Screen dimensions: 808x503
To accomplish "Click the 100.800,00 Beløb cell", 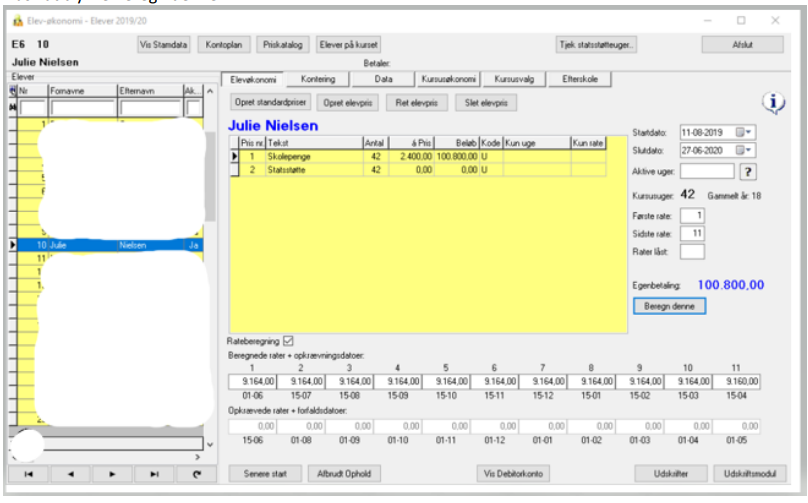I will tap(457, 156).
